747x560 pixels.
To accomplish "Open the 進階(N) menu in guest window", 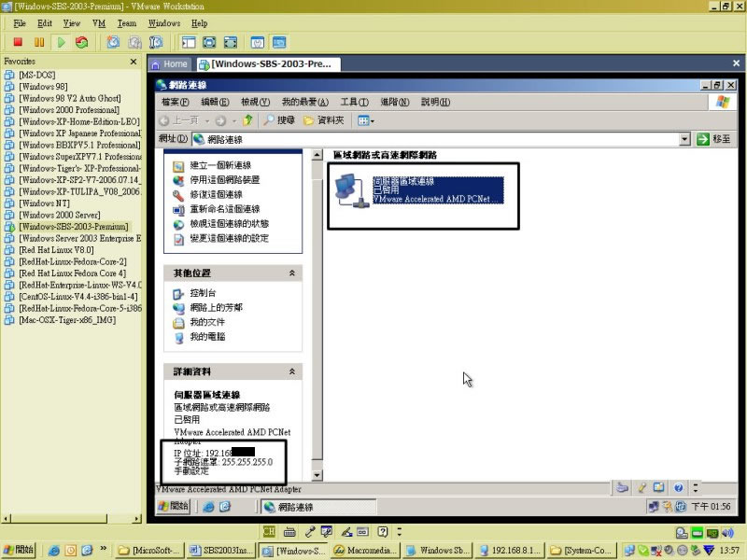I will pos(395,102).
